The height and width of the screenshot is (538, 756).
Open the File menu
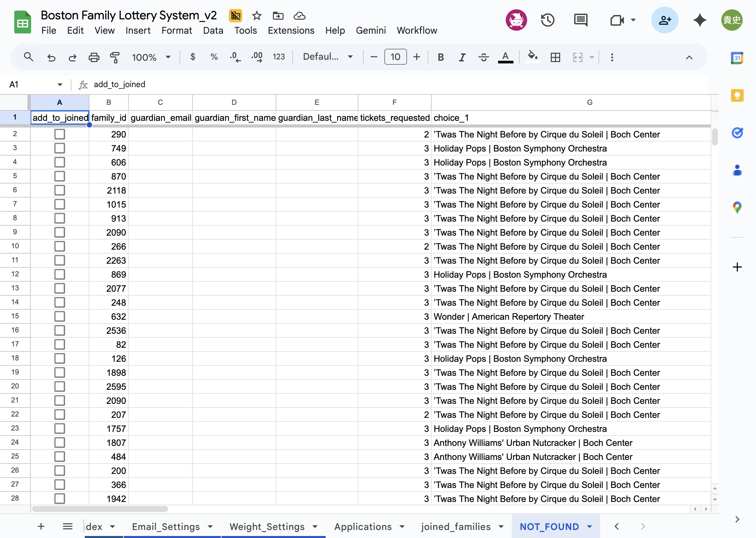(x=49, y=30)
